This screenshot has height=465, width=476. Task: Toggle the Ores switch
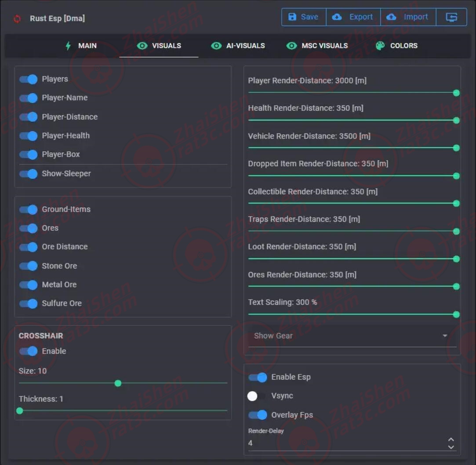29,228
